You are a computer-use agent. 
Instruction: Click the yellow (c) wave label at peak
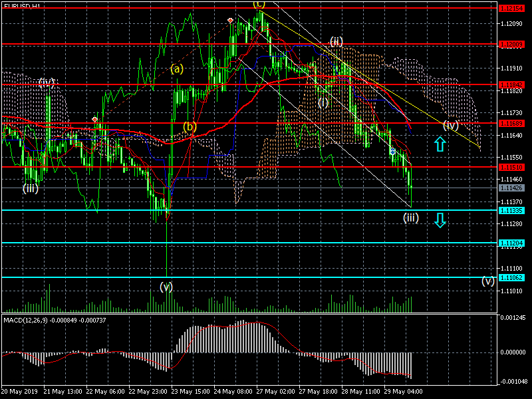tap(259, 4)
